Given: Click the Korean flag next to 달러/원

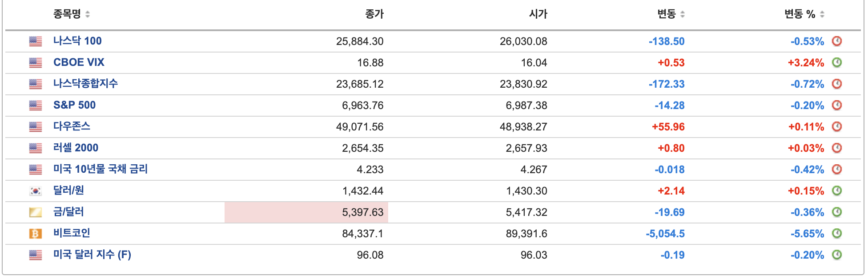Looking at the screenshot, I should point(34,191).
